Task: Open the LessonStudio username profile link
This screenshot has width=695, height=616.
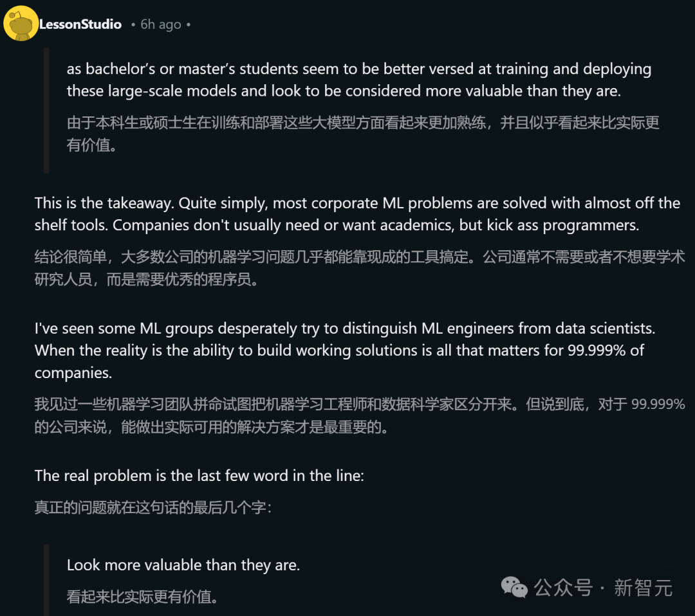Action: point(80,24)
